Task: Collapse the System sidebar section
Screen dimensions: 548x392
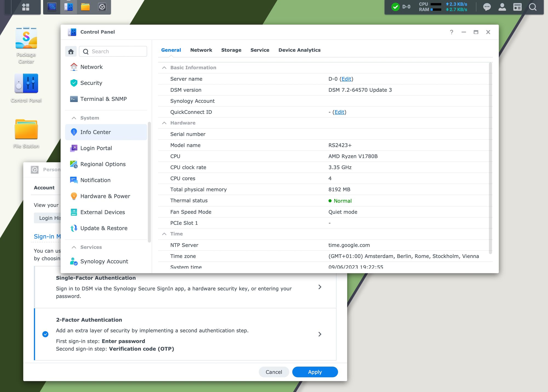Action: pos(74,118)
